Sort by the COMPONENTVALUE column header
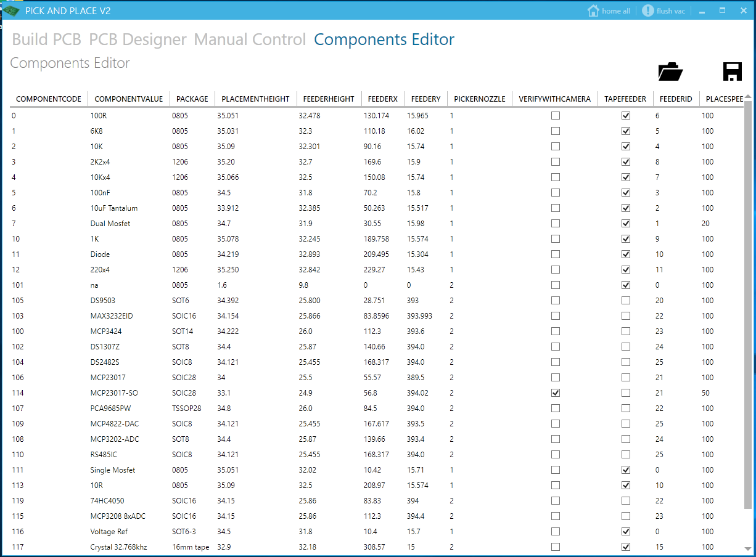The height and width of the screenshot is (557, 756). point(128,98)
